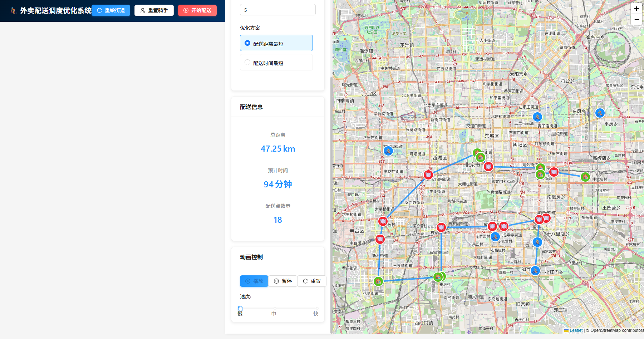This screenshot has height=339, width=644.
Task: Pause the animation with 暂停
Action: point(283,281)
